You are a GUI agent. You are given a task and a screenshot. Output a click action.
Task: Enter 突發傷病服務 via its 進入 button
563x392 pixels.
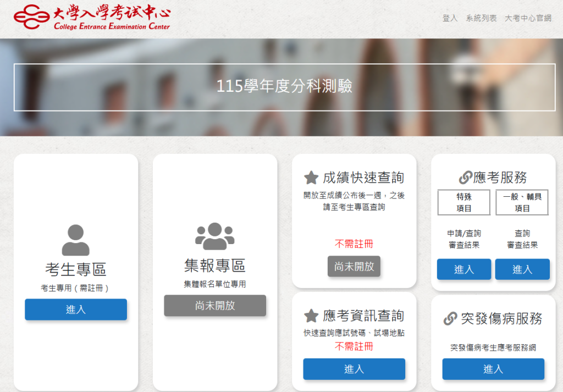point(493,369)
